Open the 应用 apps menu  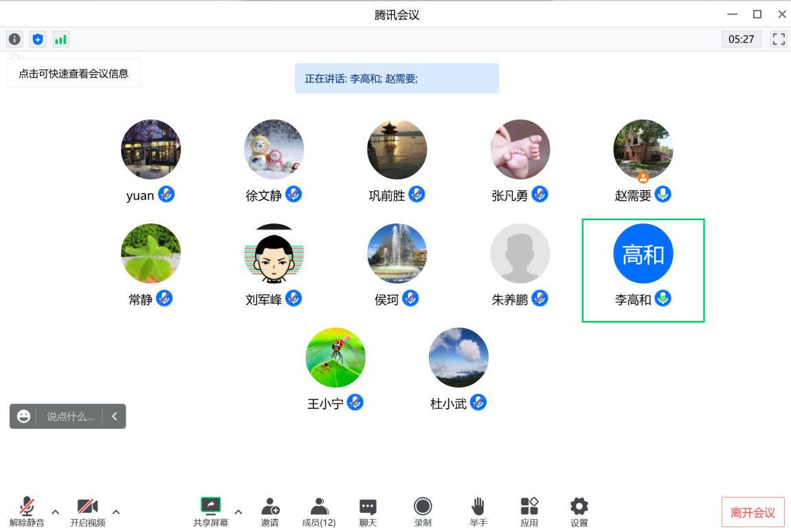(x=529, y=512)
